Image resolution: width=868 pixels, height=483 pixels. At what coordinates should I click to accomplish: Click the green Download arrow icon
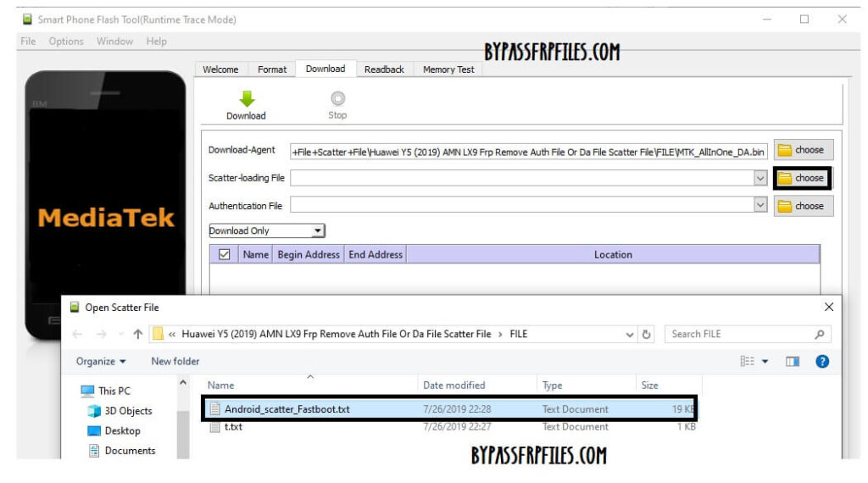pos(246,99)
